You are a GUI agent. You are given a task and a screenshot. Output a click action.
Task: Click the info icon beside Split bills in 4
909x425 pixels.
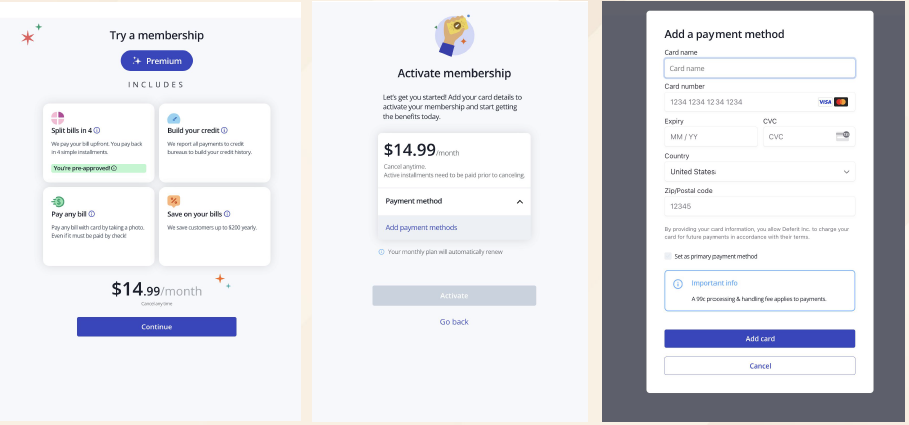coord(97,130)
